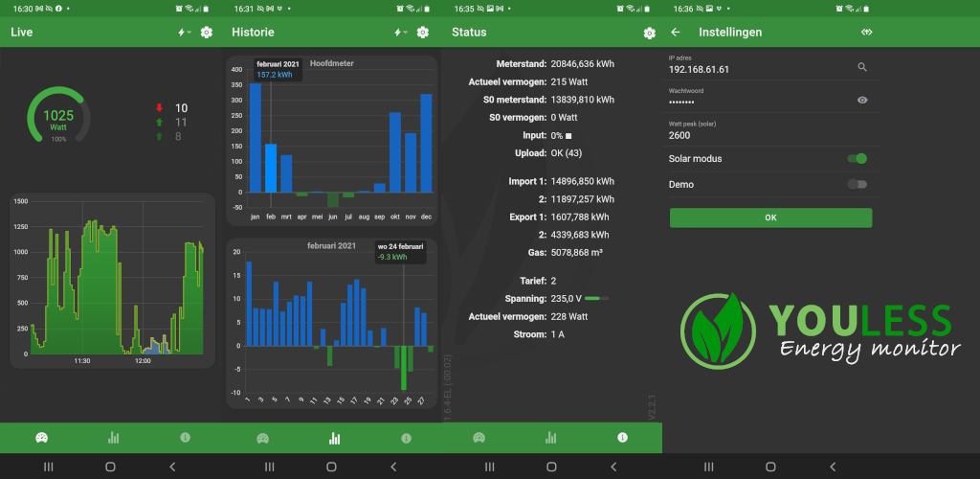This screenshot has width=980, height=479.
Task: Disable the Solar modus switch
Action: click(857, 159)
